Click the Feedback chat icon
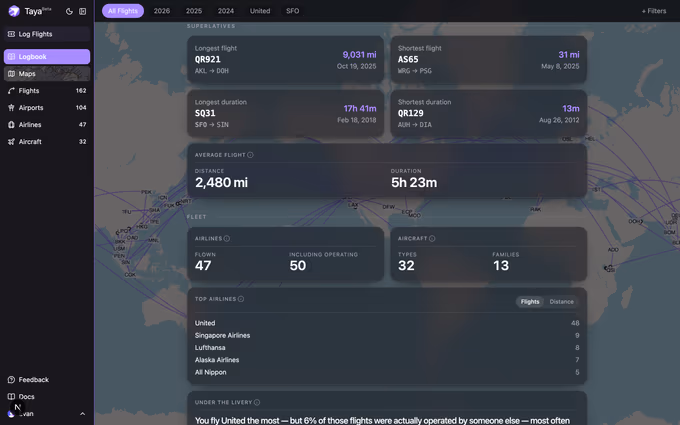Screen dimensions: 680x425 11,379
